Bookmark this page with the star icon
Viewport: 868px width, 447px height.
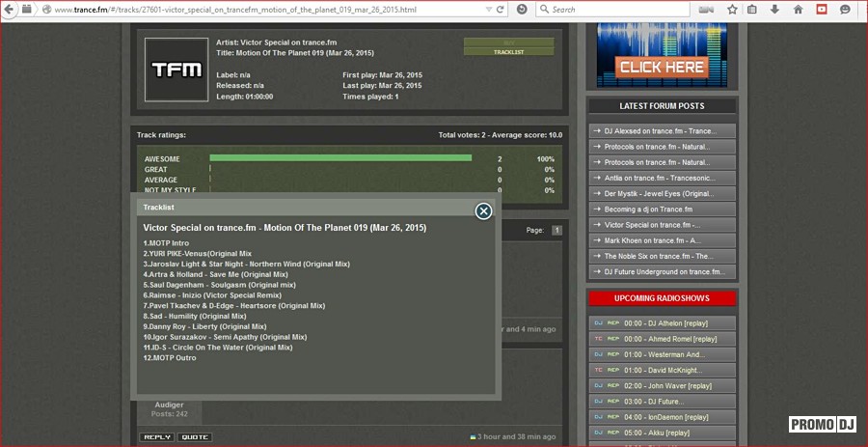732,10
